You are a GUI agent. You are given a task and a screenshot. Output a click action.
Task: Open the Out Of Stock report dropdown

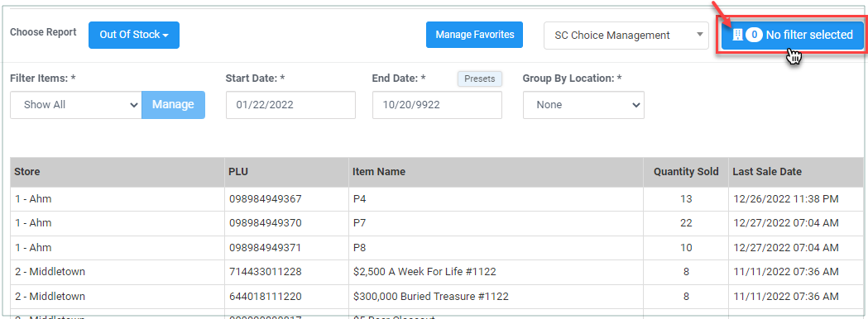pyautogui.click(x=134, y=35)
